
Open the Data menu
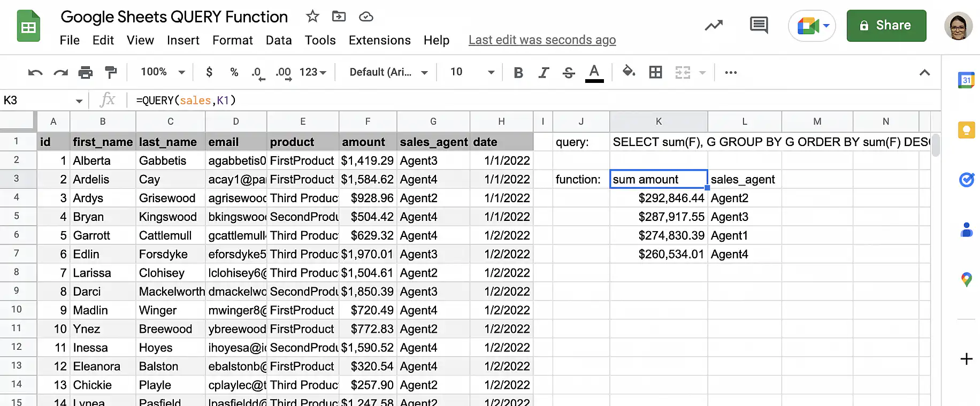tap(279, 40)
